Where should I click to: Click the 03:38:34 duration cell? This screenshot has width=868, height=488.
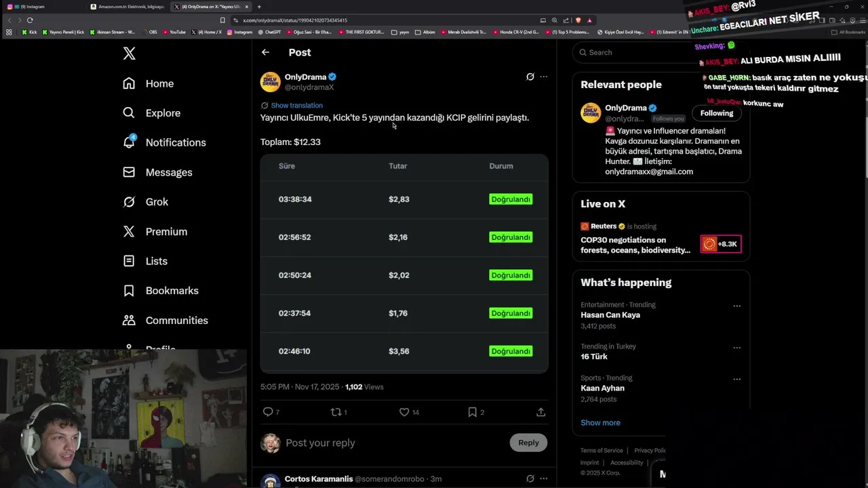click(295, 199)
